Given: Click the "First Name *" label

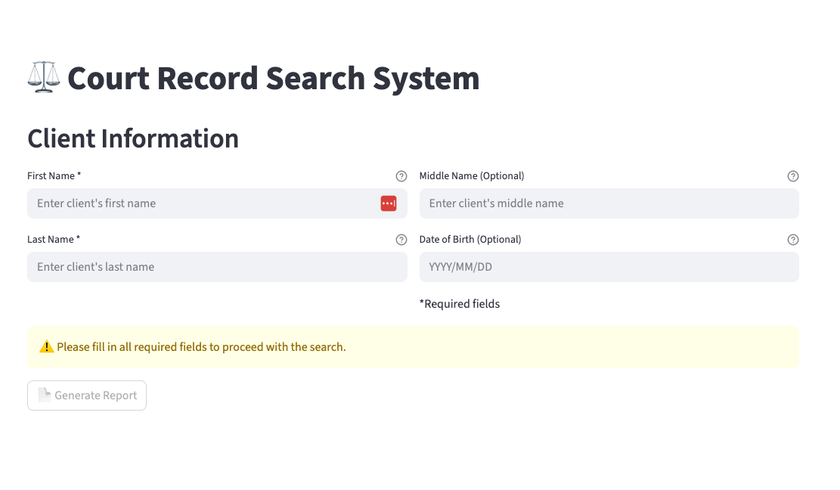Looking at the screenshot, I should click(54, 176).
